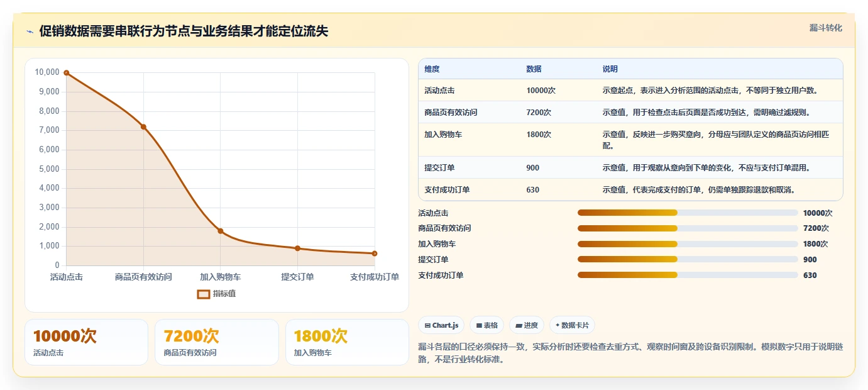
Task: Click the description about 需明确过滤规则
Action: pos(706,113)
